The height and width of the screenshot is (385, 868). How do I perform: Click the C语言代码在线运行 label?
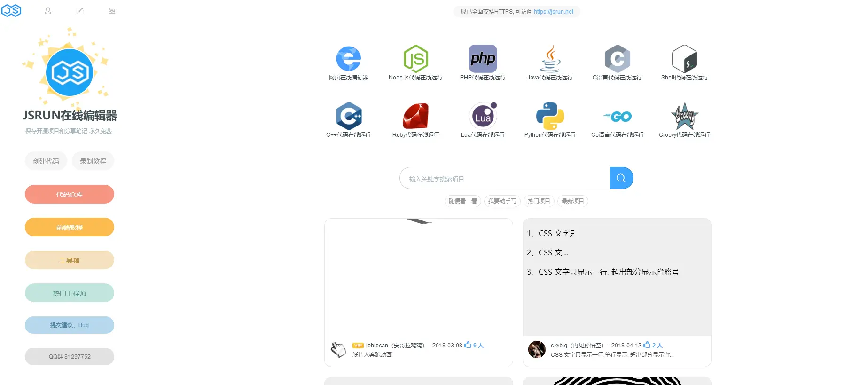pyautogui.click(x=618, y=78)
